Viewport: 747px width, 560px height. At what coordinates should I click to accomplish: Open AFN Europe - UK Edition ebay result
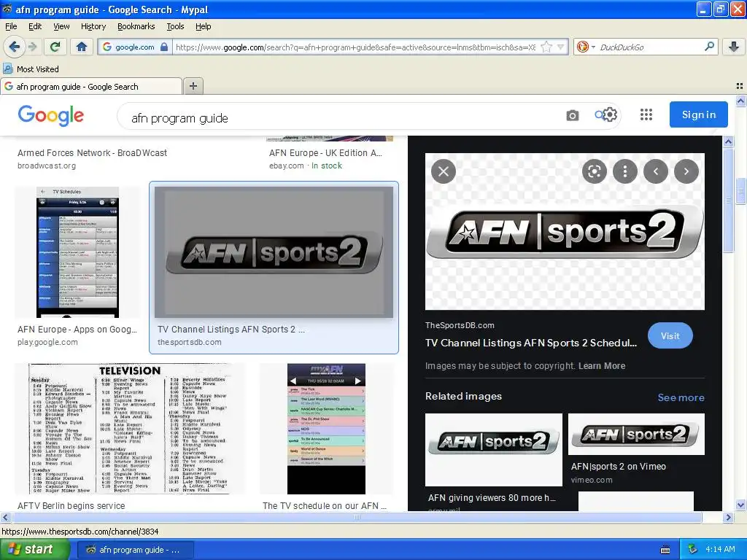click(x=325, y=153)
